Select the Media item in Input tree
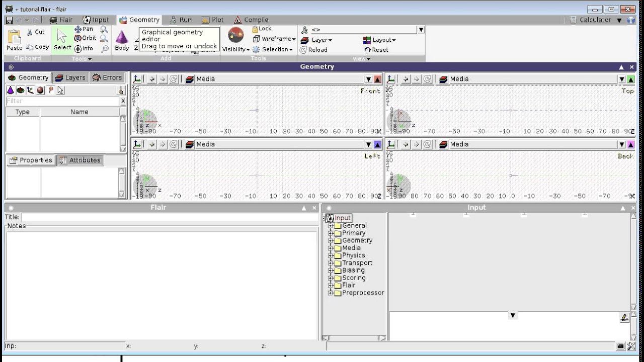The image size is (644, 362). coord(351,248)
